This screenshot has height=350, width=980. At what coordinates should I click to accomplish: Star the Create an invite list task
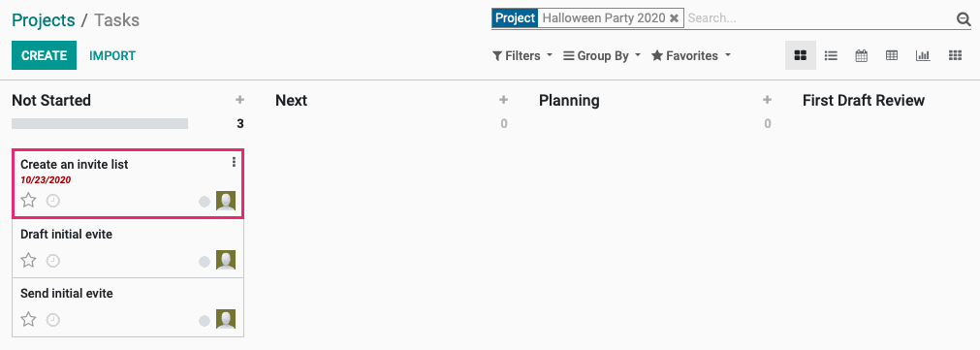point(29,201)
